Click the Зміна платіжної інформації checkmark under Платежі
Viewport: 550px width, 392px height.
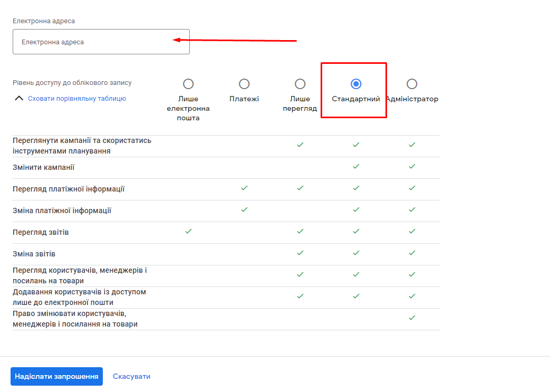[244, 209]
